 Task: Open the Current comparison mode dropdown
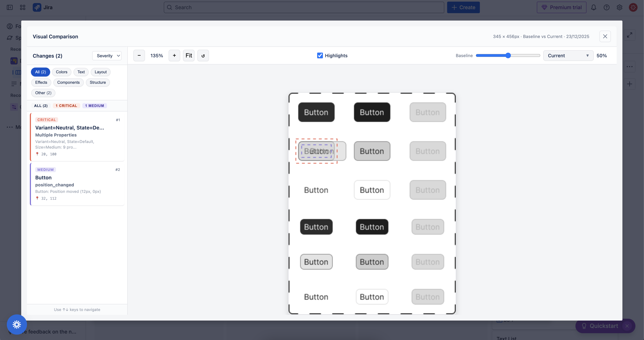(568, 56)
